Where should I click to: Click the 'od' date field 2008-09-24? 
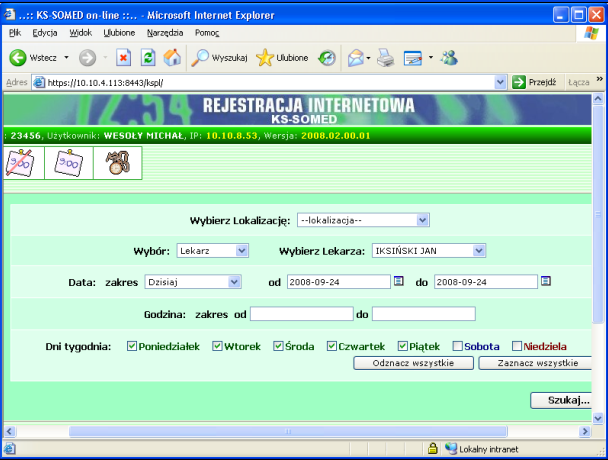339,282
